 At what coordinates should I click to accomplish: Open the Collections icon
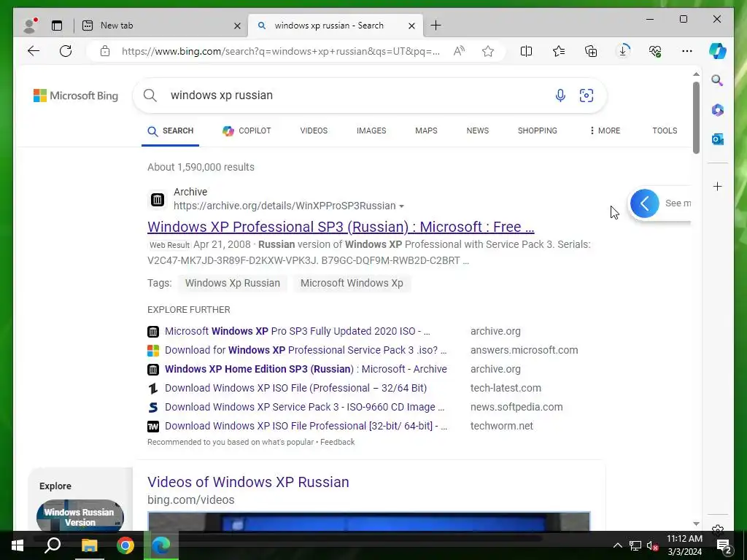(x=591, y=51)
